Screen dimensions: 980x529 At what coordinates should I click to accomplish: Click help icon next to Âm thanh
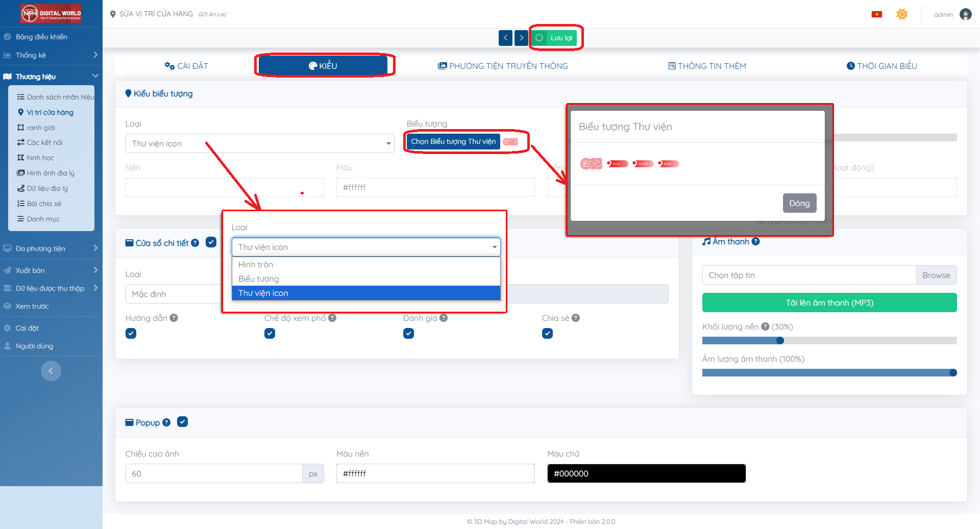(756, 242)
